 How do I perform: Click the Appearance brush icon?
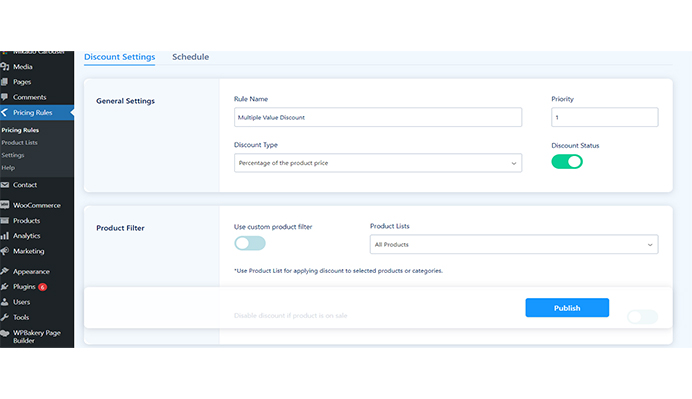pos(5,271)
